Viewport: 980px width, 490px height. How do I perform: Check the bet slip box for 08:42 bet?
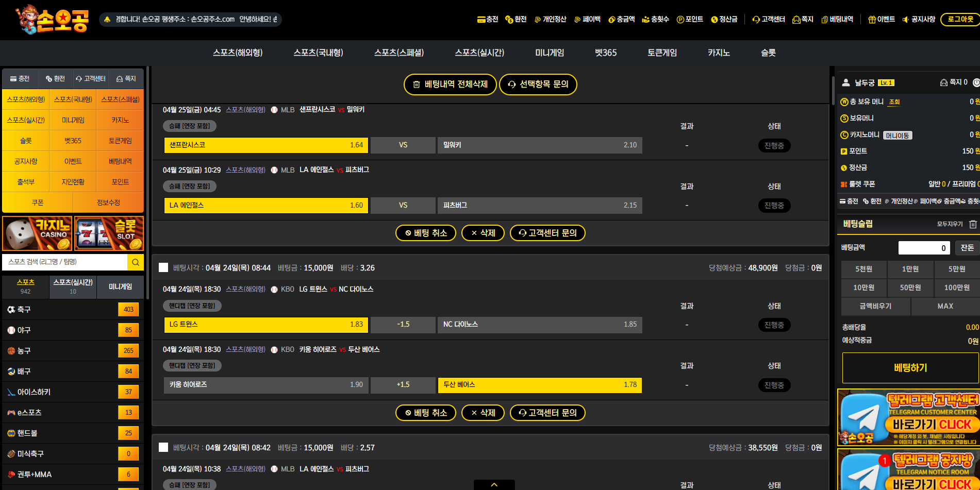tap(163, 448)
